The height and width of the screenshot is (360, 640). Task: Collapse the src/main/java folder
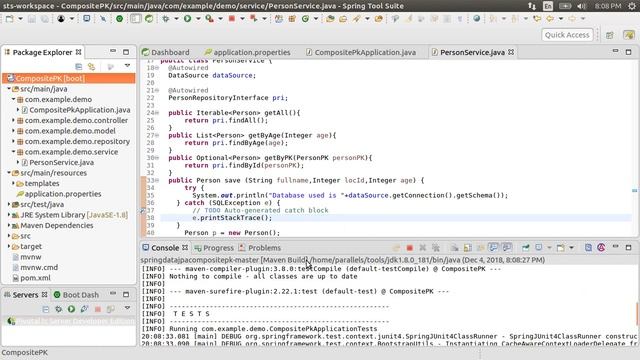coord(9,89)
